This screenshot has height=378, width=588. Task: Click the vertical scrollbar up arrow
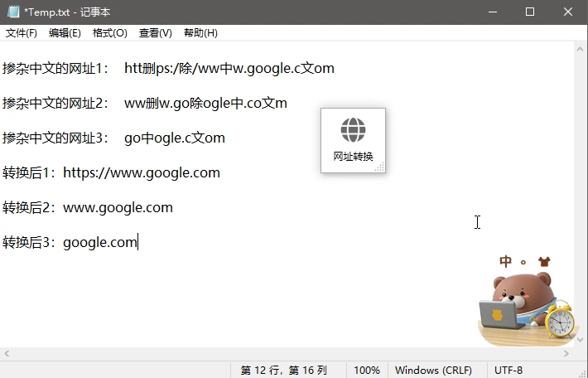[580, 49]
